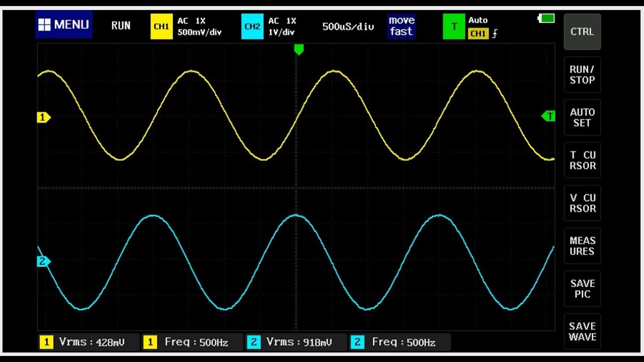Tap the CH1 trigger source tag

(x=478, y=34)
